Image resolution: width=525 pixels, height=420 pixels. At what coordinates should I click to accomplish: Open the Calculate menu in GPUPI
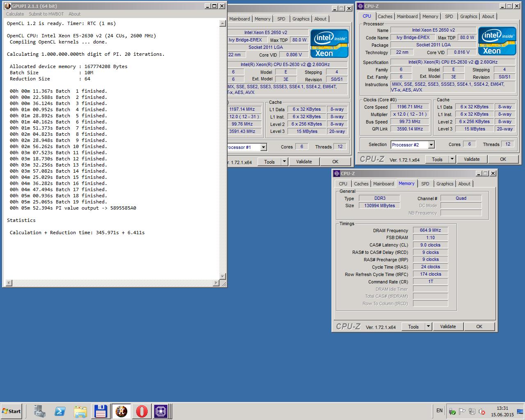click(15, 14)
